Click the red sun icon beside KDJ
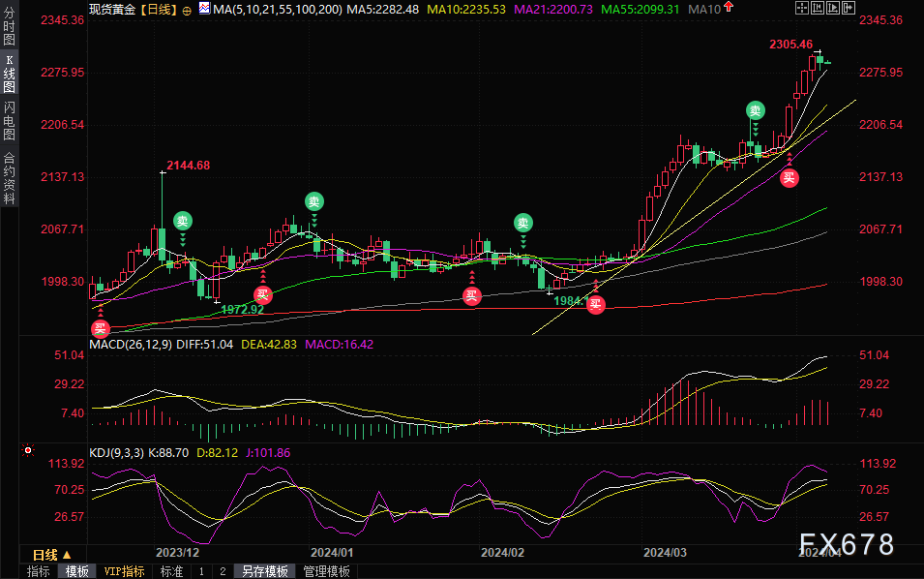924x579 pixels. [29, 450]
